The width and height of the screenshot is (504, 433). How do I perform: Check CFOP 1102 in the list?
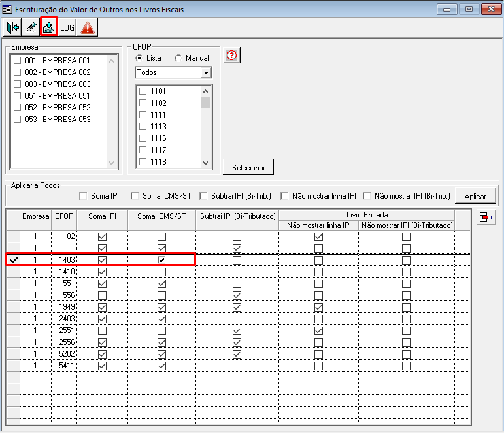pyautogui.click(x=143, y=103)
